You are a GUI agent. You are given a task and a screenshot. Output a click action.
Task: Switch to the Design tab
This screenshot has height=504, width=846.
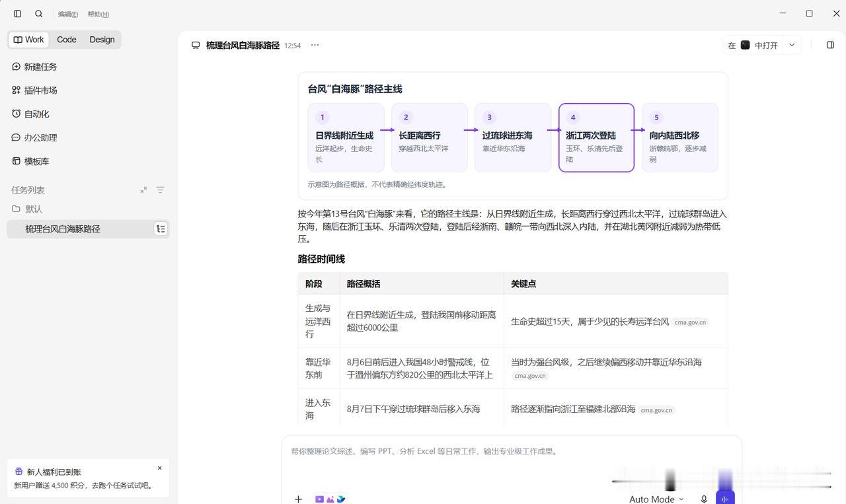102,40
